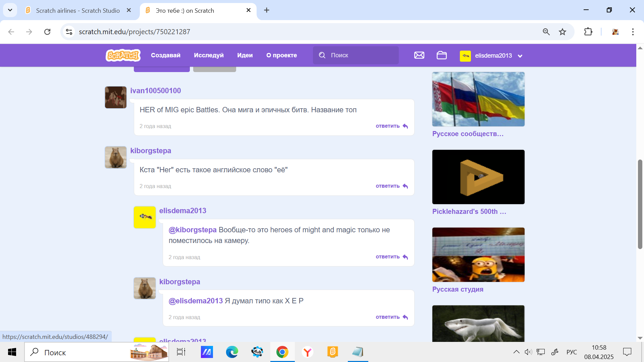Click the @kiborgstepa mention link
Screen dimensions: 644x362
click(x=192, y=230)
